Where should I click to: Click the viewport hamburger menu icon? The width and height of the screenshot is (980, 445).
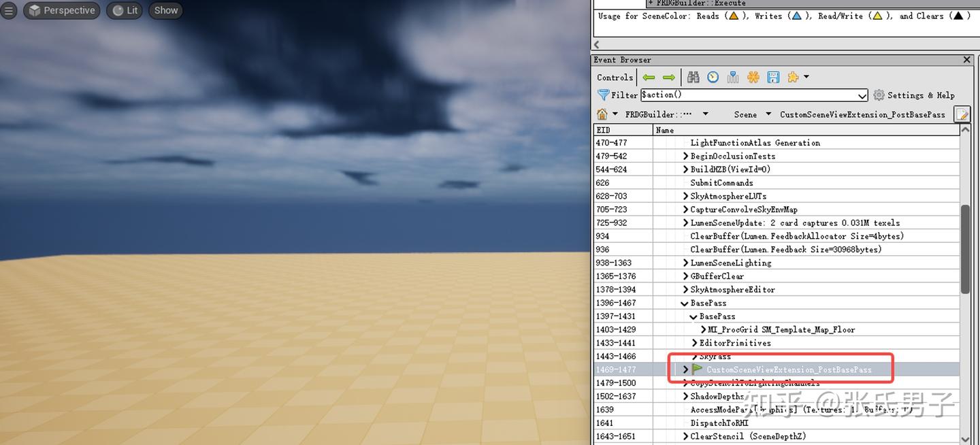(10, 10)
